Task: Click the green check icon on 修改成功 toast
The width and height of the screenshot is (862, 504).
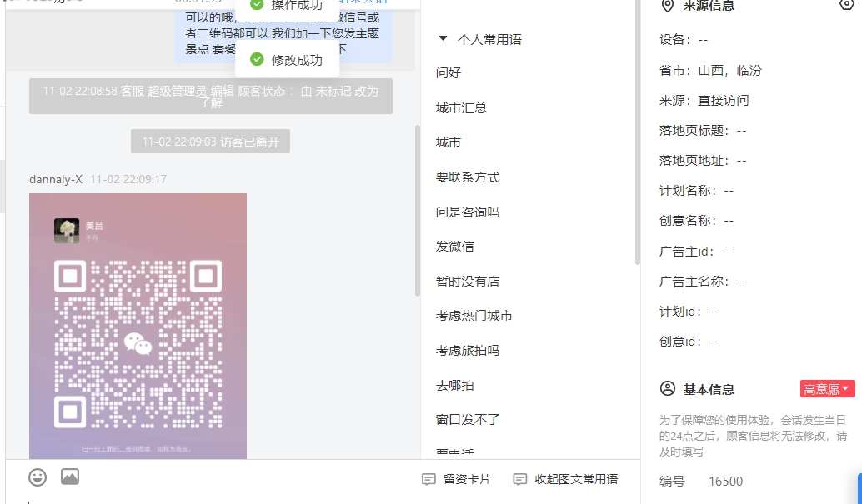Action: [257, 59]
